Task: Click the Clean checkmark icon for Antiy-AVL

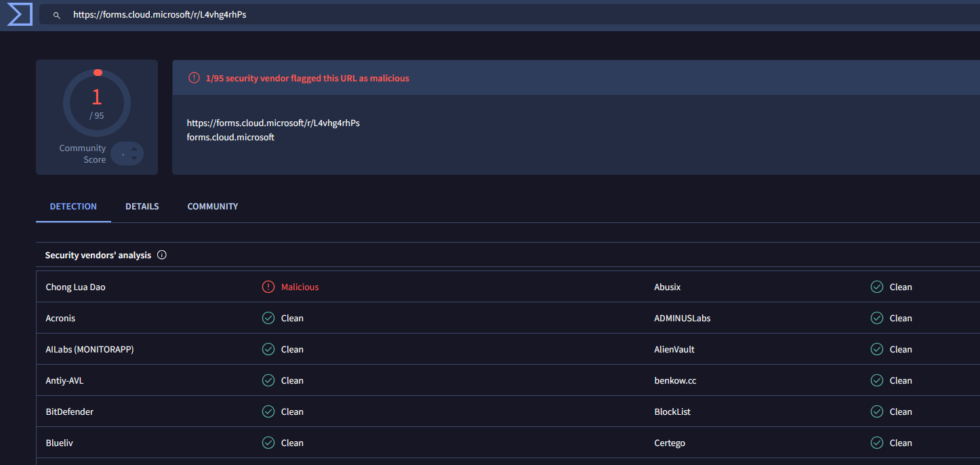Action: tap(268, 380)
